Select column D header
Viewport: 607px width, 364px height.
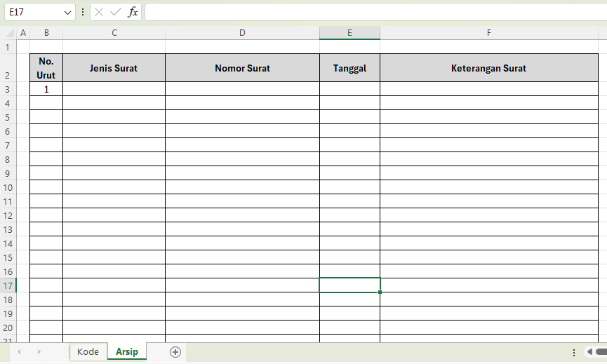coord(242,33)
